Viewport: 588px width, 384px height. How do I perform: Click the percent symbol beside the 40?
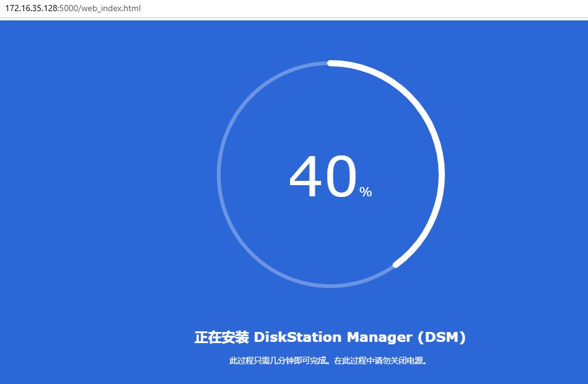point(366,192)
